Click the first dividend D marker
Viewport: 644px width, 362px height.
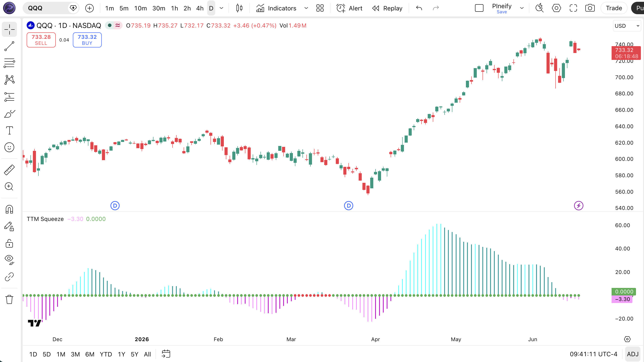[115, 206]
